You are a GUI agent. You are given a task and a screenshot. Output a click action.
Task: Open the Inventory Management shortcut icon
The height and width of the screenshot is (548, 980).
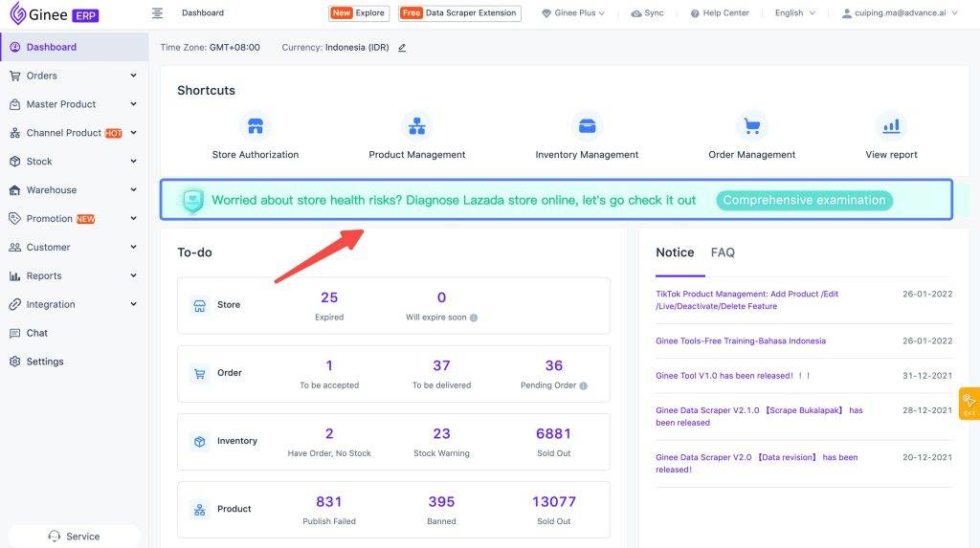pyautogui.click(x=587, y=126)
